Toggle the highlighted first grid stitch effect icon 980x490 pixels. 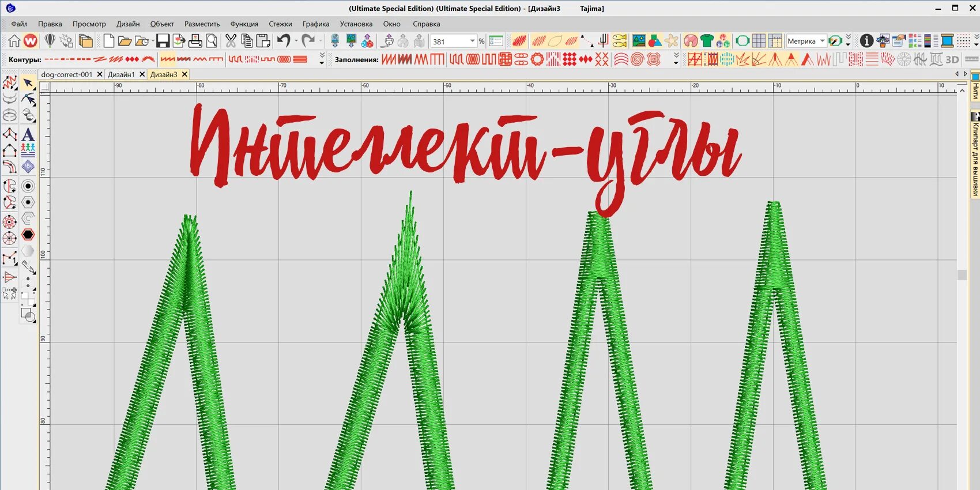click(695, 59)
